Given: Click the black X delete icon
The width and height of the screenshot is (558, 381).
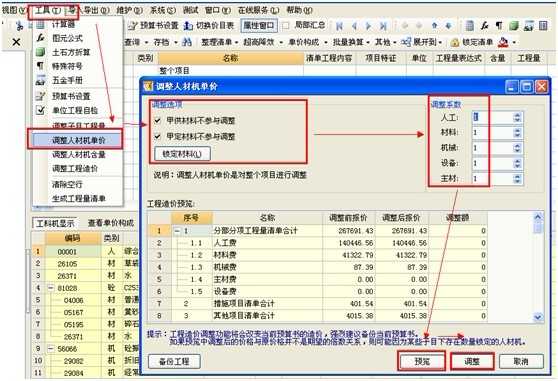Looking at the screenshot, I should (x=16, y=42).
